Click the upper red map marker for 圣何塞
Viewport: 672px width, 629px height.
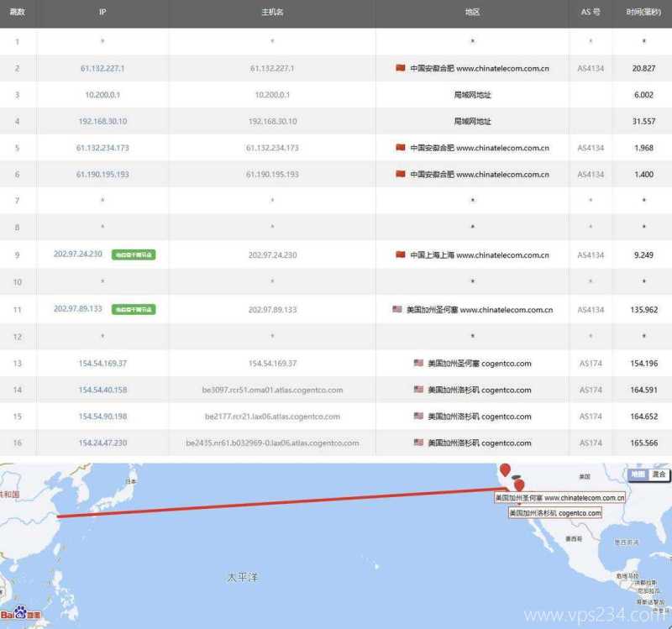pos(505,469)
